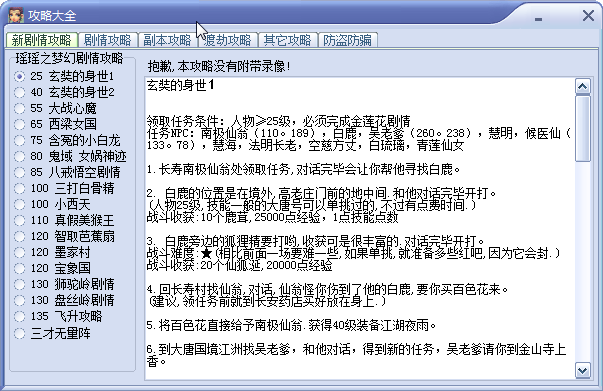Screen dimensions: 603x391
Task: Switch to the 新剧情攻略 tab
Action: point(42,40)
